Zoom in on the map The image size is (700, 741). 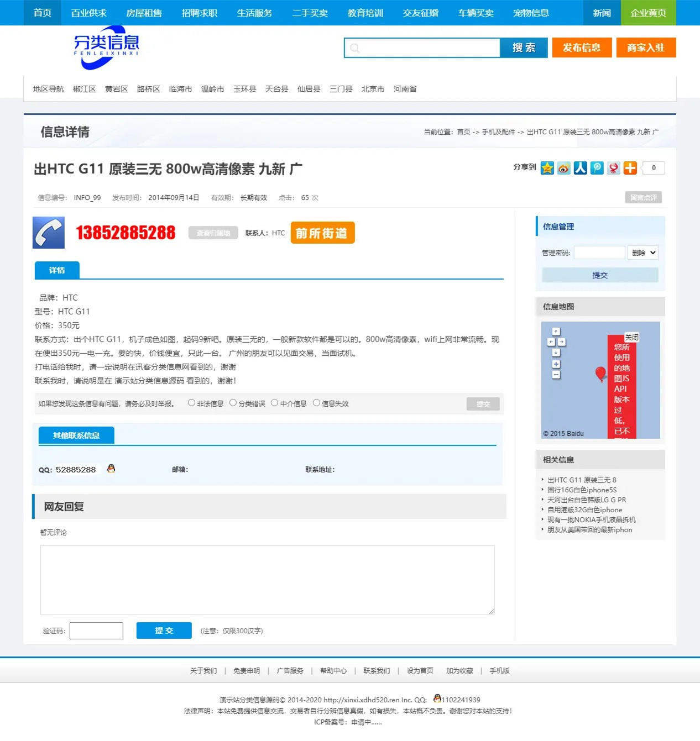point(556,364)
